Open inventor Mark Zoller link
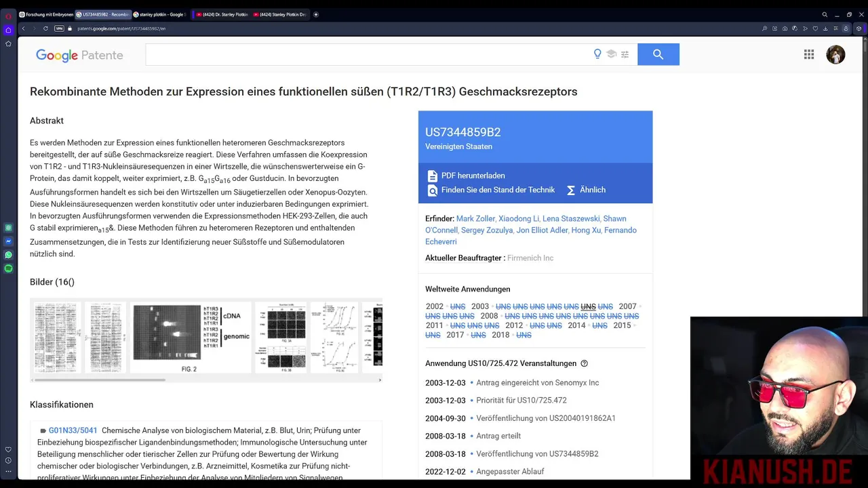The height and width of the screenshot is (488, 868). coord(475,219)
